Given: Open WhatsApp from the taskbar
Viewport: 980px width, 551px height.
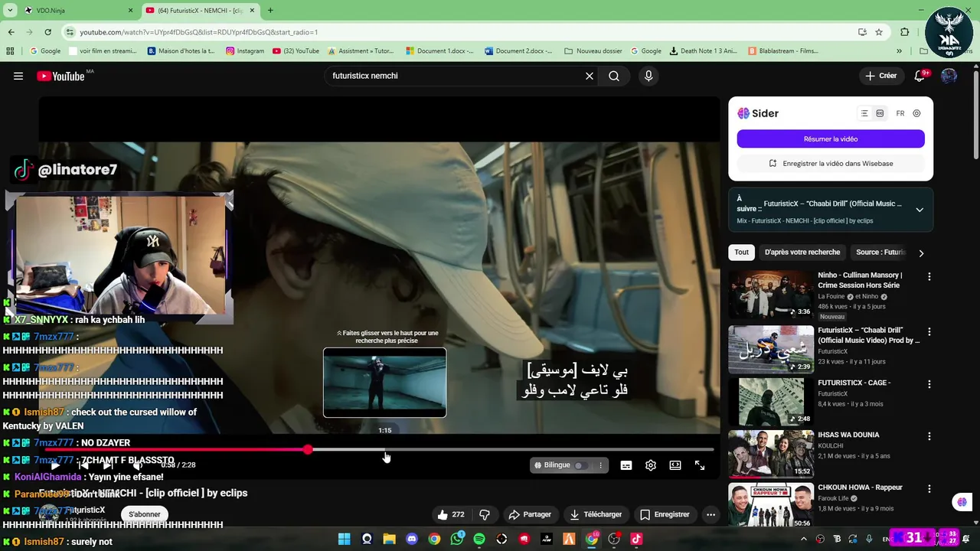Looking at the screenshot, I should [x=457, y=539].
